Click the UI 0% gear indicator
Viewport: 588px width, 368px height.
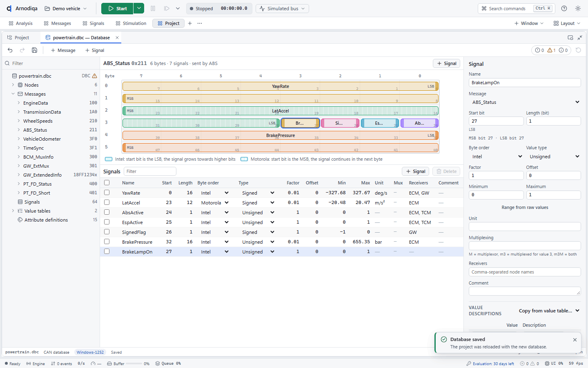tap(554, 364)
